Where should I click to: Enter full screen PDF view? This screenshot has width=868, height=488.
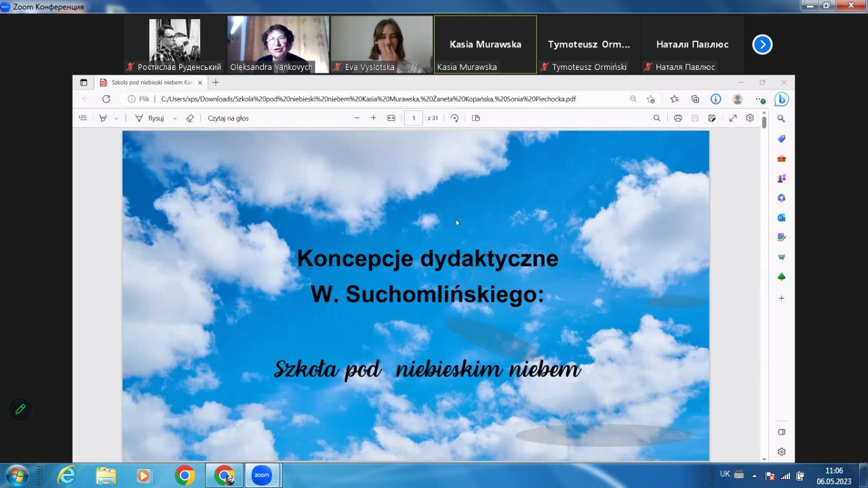[x=733, y=118]
